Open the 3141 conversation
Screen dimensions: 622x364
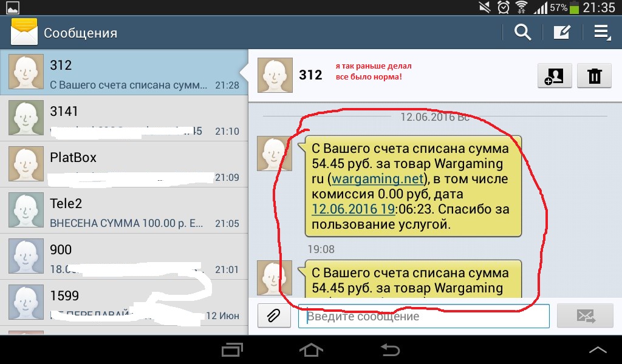(124, 118)
